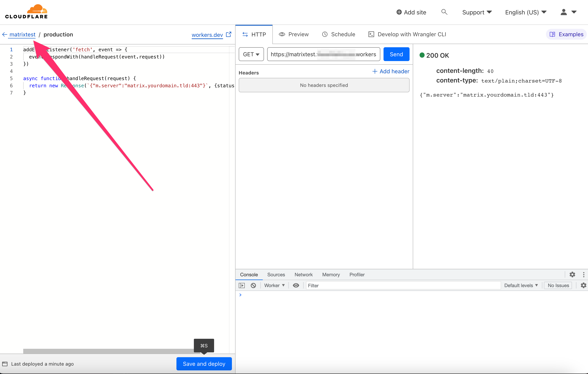Go back via the matrixtest link
588x374 pixels.
coord(22,34)
